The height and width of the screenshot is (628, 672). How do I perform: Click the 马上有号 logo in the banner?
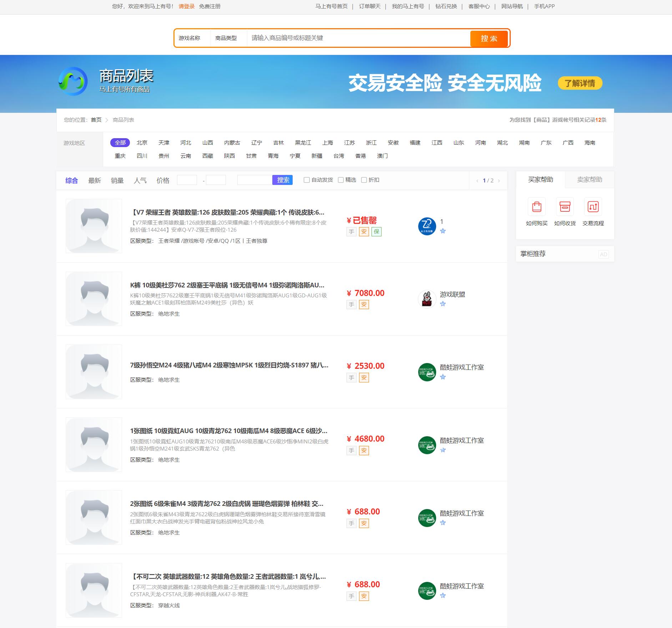coord(73,81)
